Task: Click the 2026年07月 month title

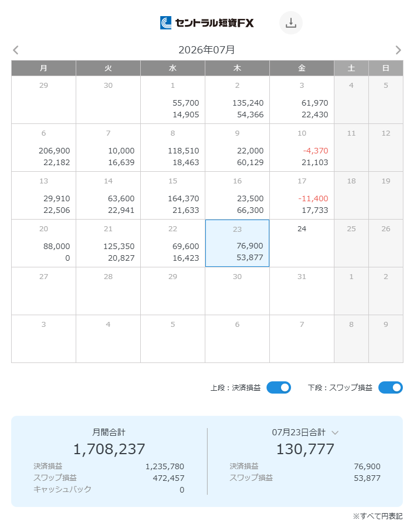Action: pyautogui.click(x=207, y=50)
